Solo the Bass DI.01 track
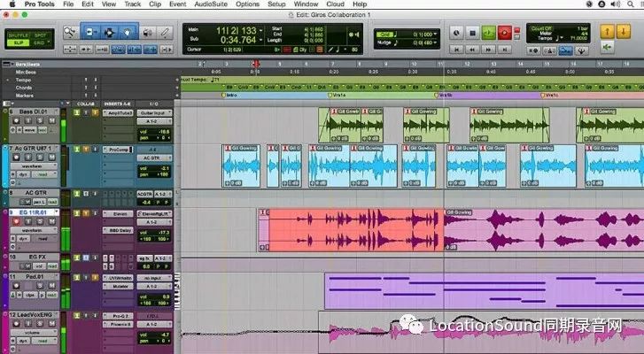This screenshot has height=354, width=644. [x=40, y=120]
